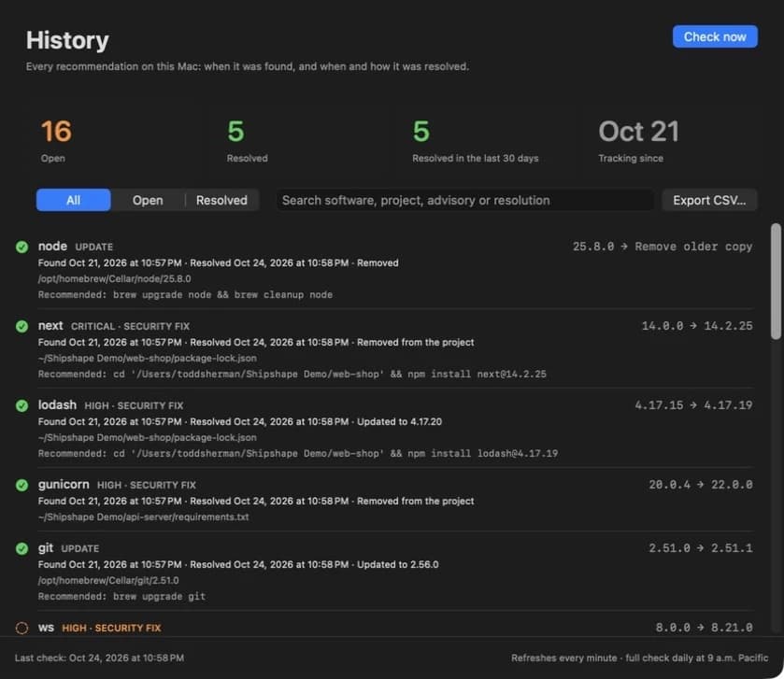Click the 5 Resolved stat card
The width and height of the screenshot is (784, 679).
point(300,141)
